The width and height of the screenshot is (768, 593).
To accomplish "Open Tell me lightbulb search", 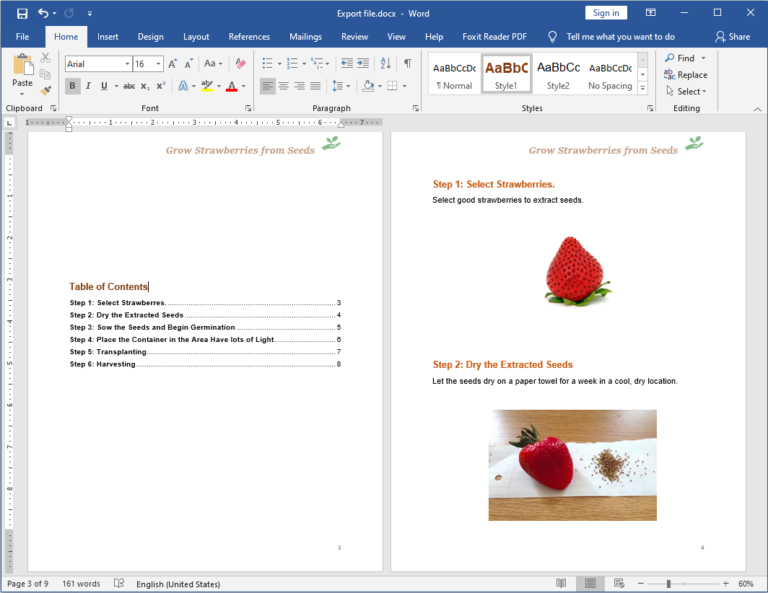I will click(552, 37).
